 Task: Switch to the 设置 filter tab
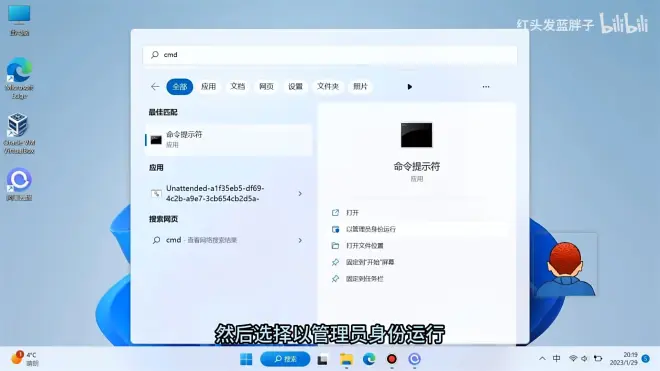click(x=295, y=87)
